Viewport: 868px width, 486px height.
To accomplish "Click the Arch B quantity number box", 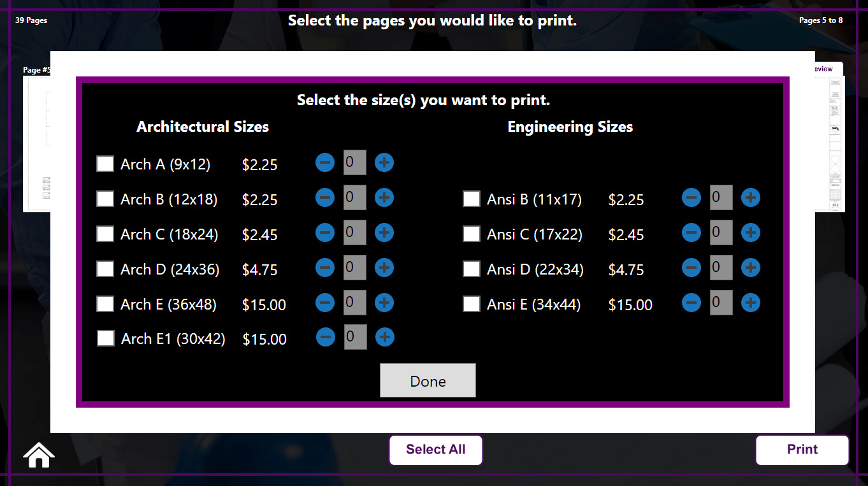I will point(354,197).
